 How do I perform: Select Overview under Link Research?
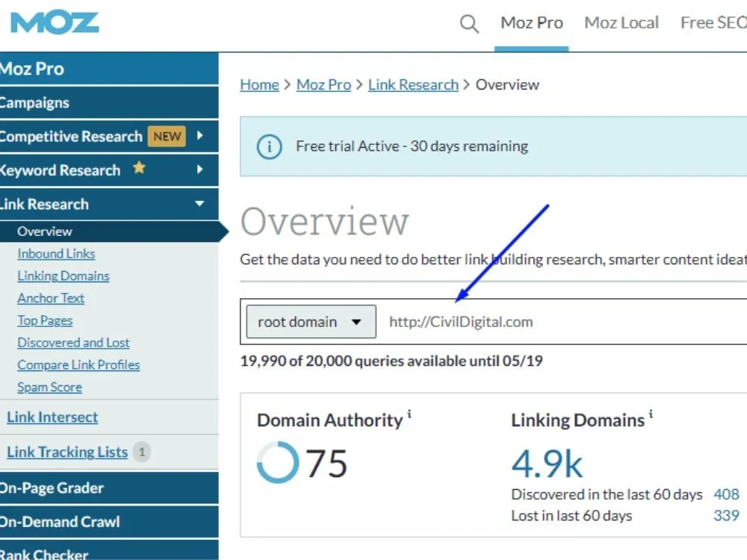point(109,231)
